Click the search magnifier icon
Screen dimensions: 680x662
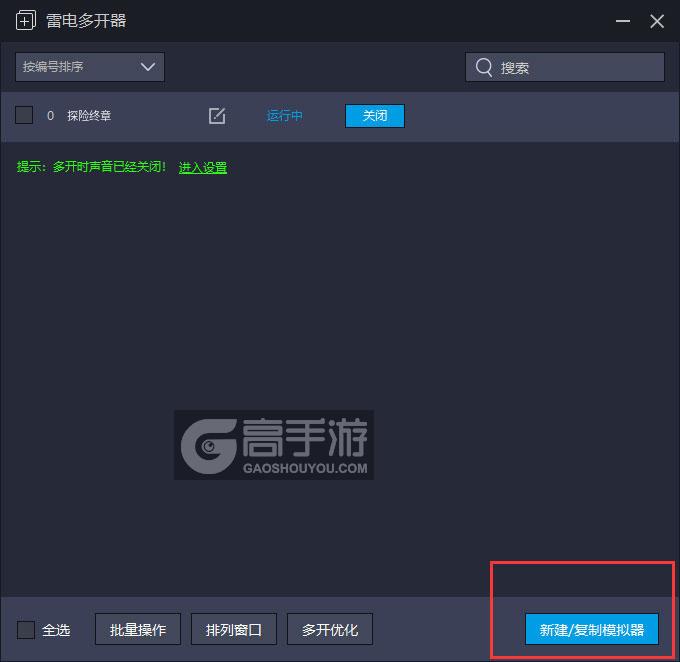point(484,67)
